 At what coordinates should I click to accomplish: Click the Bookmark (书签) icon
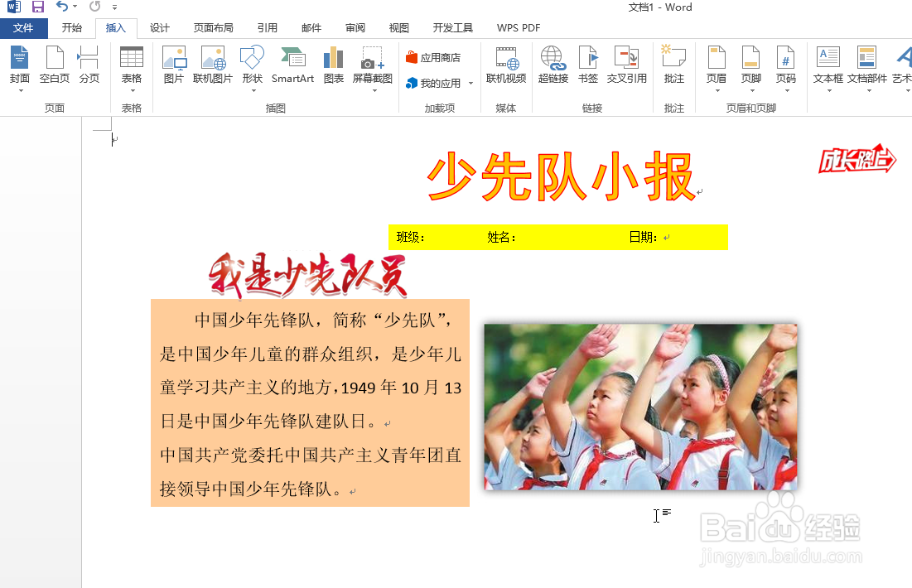pyautogui.click(x=588, y=58)
